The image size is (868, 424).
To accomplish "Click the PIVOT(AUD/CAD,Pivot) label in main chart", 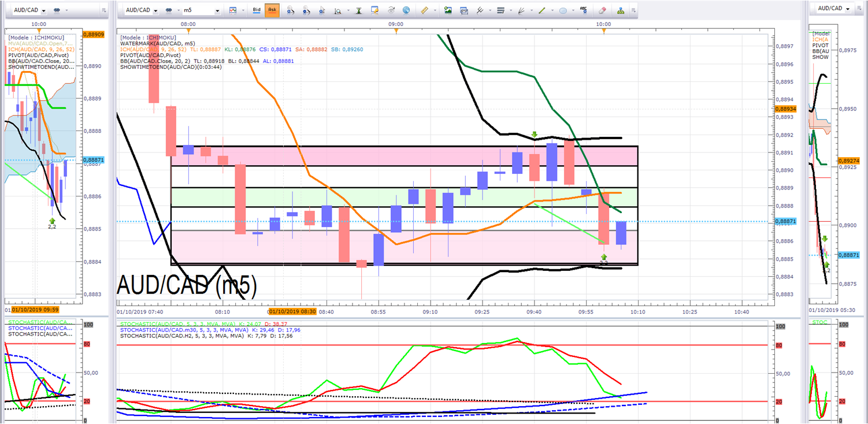I will [x=150, y=55].
